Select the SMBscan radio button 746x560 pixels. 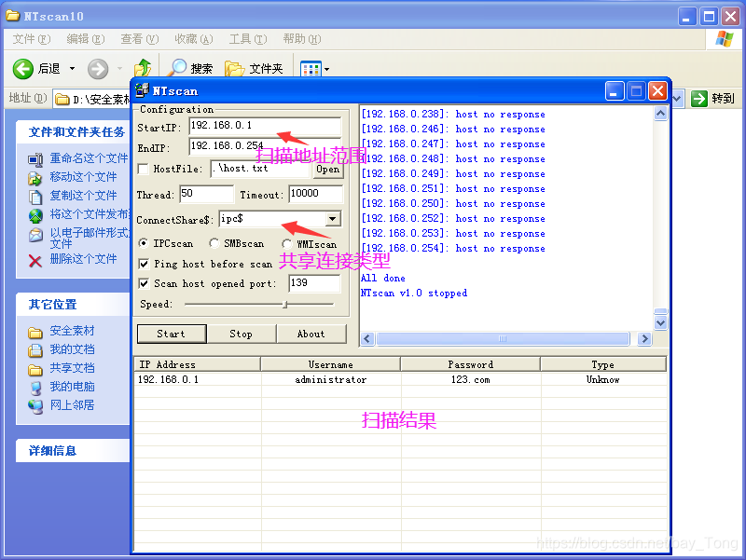click(214, 243)
